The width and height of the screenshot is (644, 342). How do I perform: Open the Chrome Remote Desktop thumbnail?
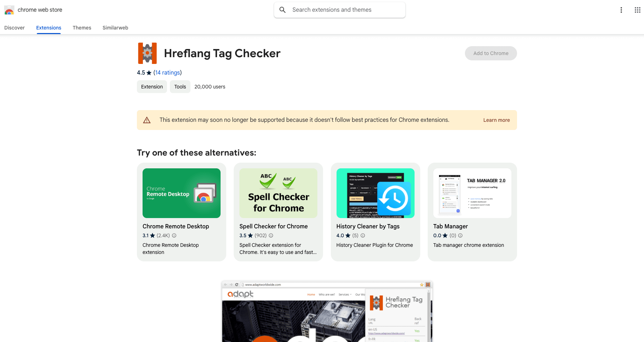pos(182,193)
